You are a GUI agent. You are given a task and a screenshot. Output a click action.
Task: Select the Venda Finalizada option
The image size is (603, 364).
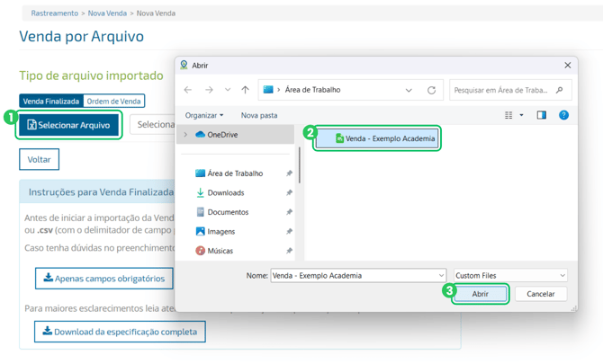tap(51, 102)
